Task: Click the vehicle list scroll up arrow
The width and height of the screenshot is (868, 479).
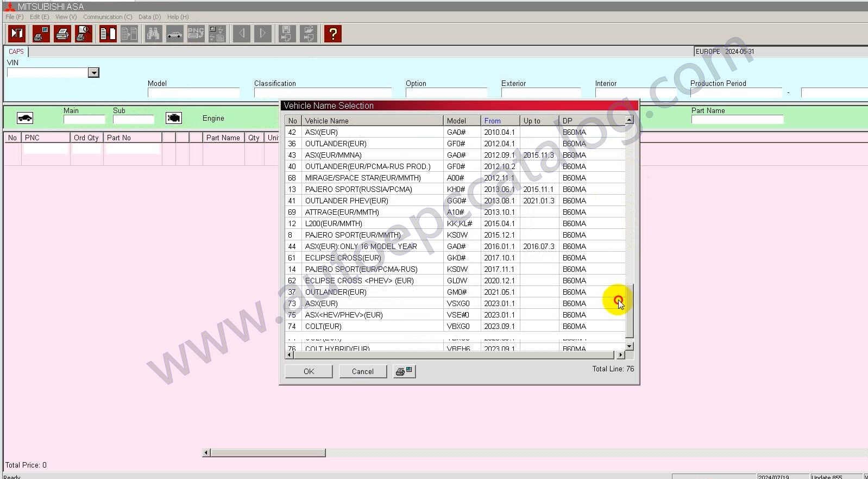Action: click(629, 120)
